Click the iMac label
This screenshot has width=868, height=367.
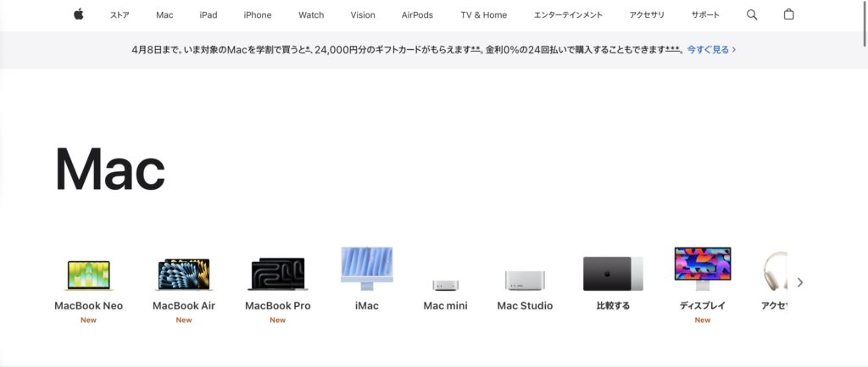click(x=366, y=306)
